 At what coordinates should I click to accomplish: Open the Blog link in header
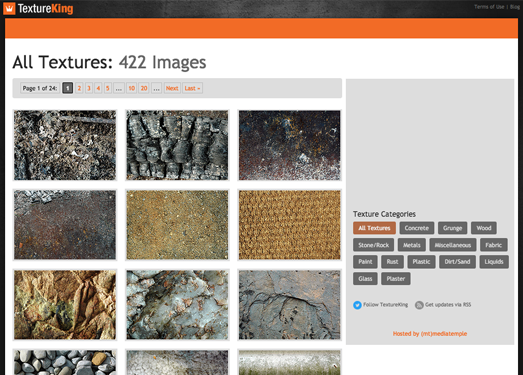(x=515, y=7)
